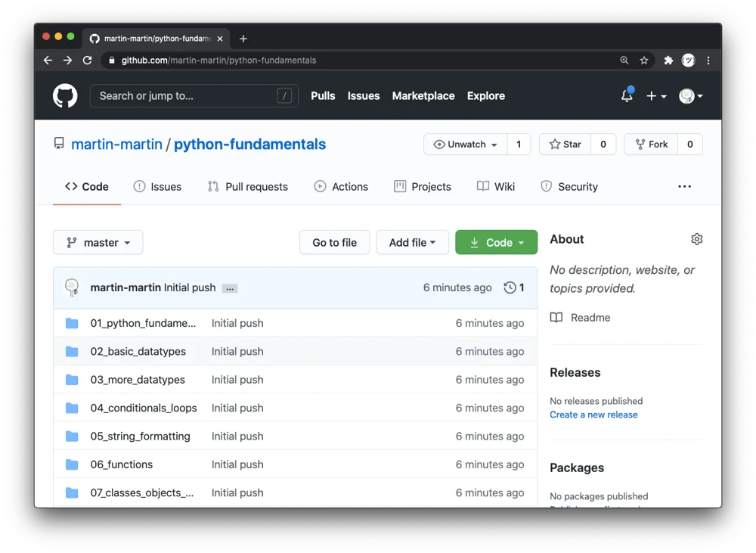
Task: Expand the commit message ellipsis
Action: (x=230, y=288)
